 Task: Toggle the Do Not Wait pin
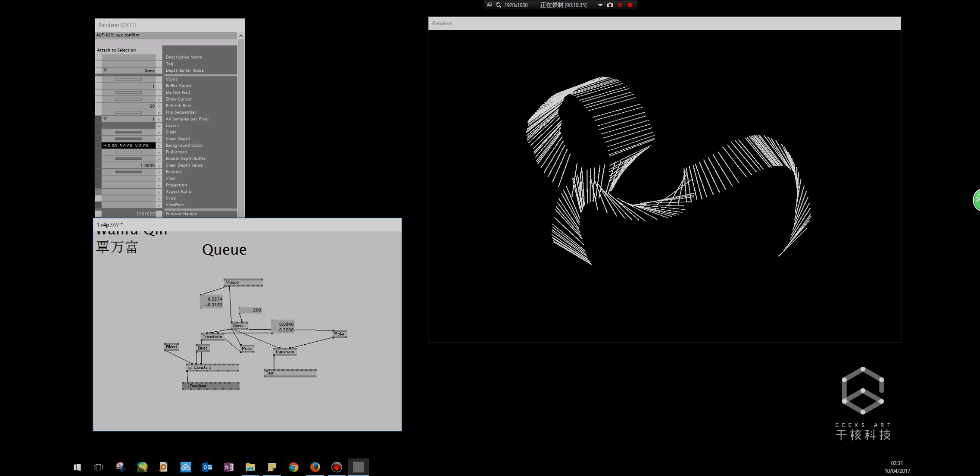tap(128, 92)
